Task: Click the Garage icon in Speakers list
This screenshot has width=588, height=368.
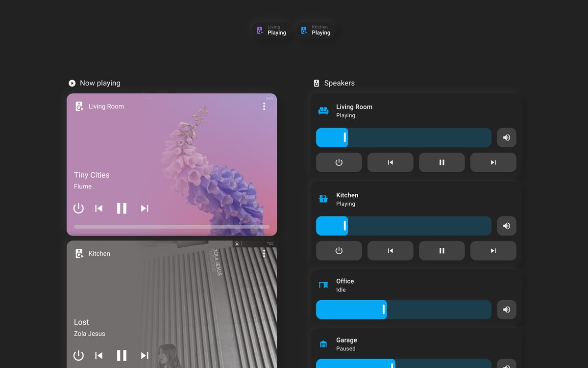Action: click(323, 344)
